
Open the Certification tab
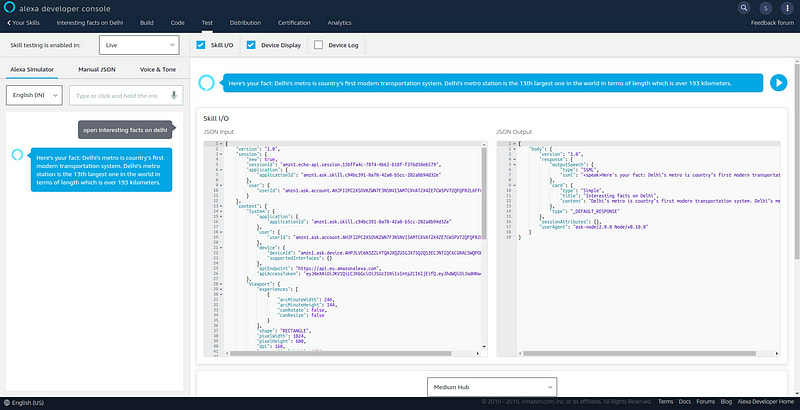294,23
